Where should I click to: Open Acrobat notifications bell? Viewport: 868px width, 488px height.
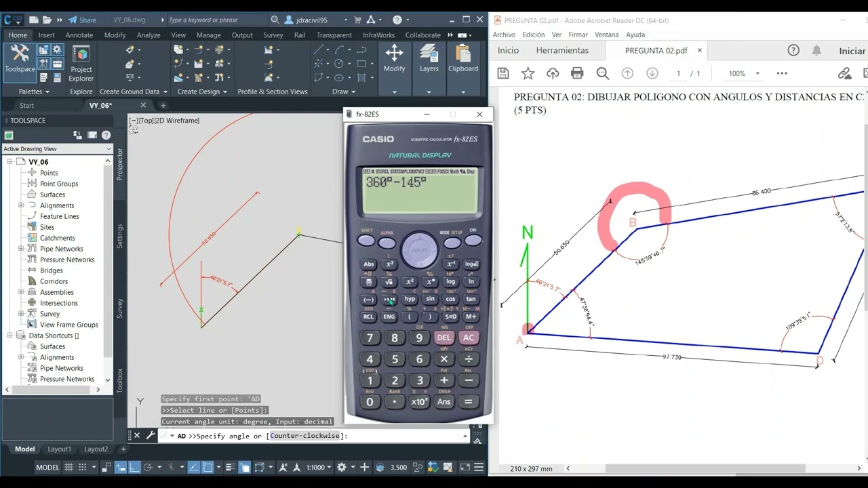click(x=816, y=50)
